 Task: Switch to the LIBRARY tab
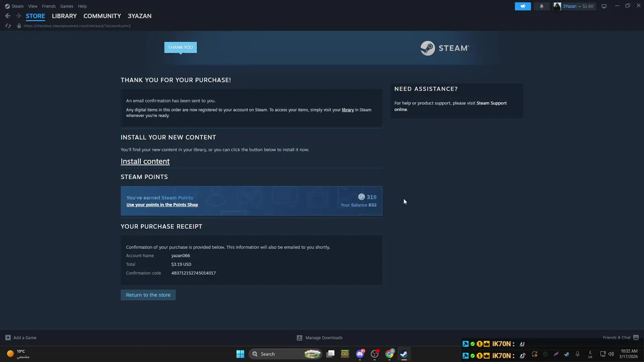click(x=64, y=16)
